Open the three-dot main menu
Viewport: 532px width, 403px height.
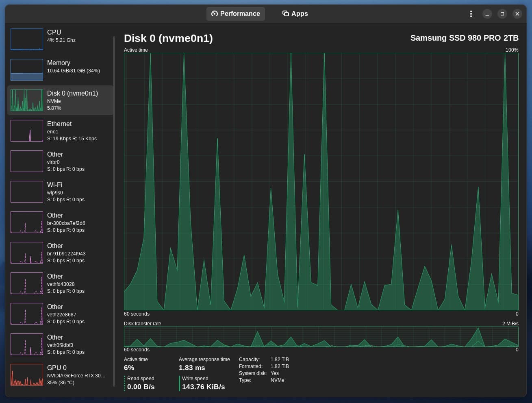[x=471, y=13]
